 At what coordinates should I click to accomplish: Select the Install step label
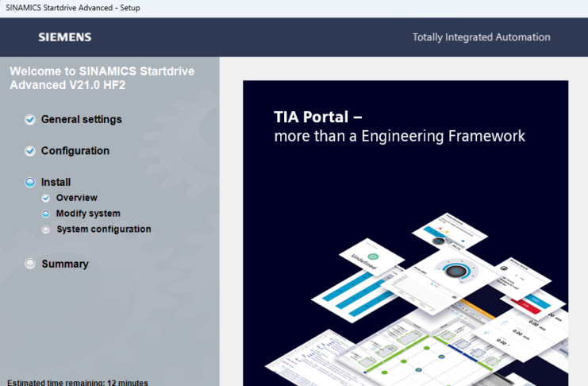pyautogui.click(x=56, y=182)
